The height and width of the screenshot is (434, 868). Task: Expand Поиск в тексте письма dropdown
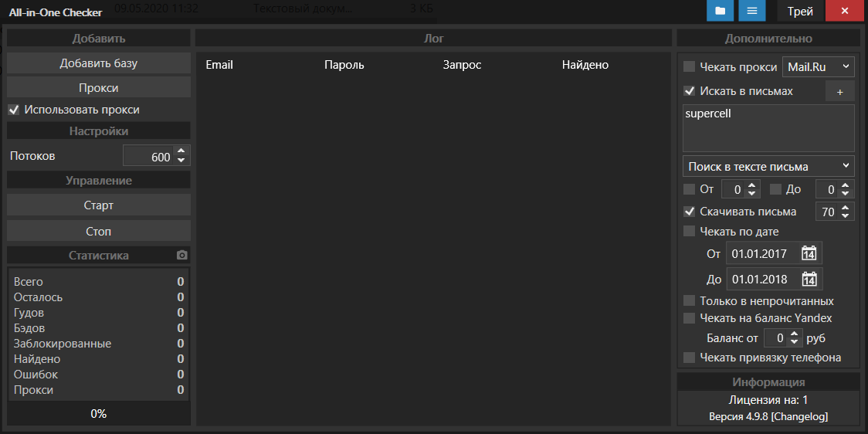[768, 166]
